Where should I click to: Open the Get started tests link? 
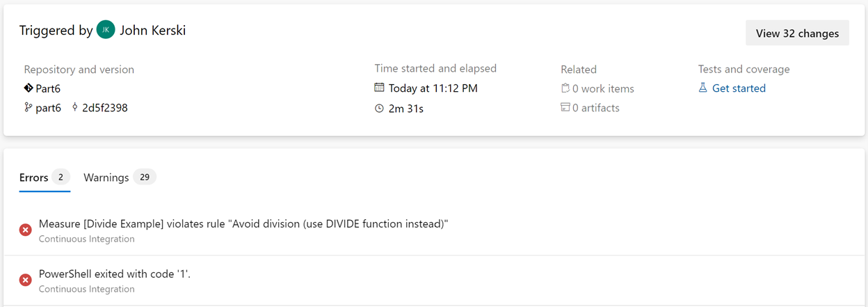click(x=739, y=88)
